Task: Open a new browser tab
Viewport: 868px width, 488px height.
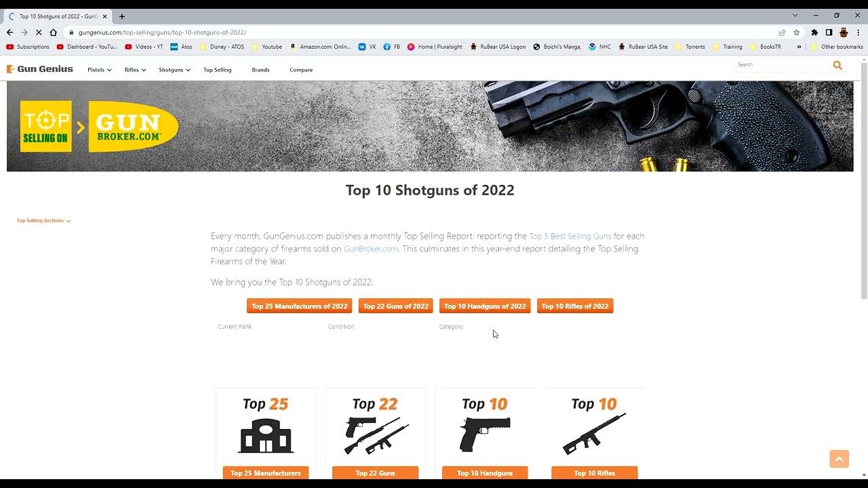Action: click(x=122, y=16)
